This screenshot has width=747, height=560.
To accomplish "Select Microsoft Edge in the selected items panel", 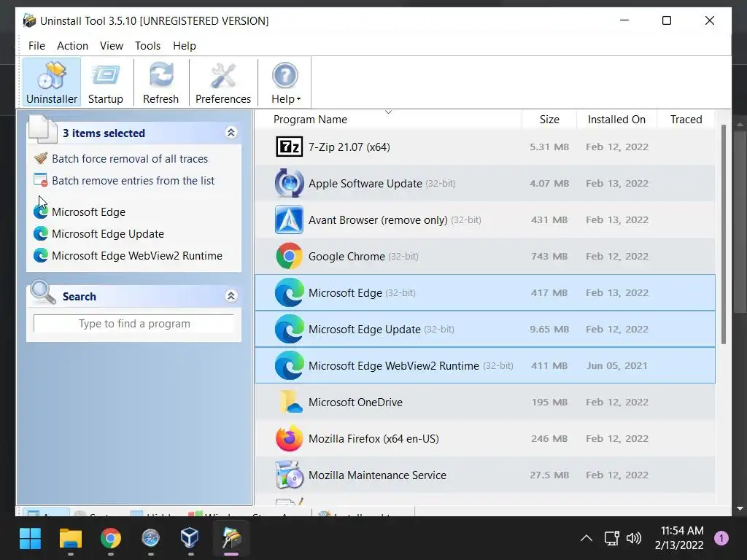I will [x=88, y=212].
